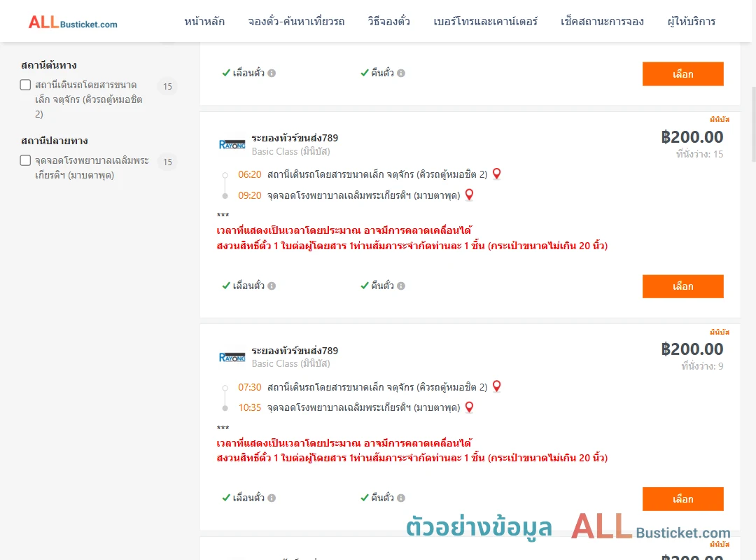Open ผู้ให้บริการ menu item
Image resolution: width=756 pixels, height=560 pixels.
tap(692, 22)
